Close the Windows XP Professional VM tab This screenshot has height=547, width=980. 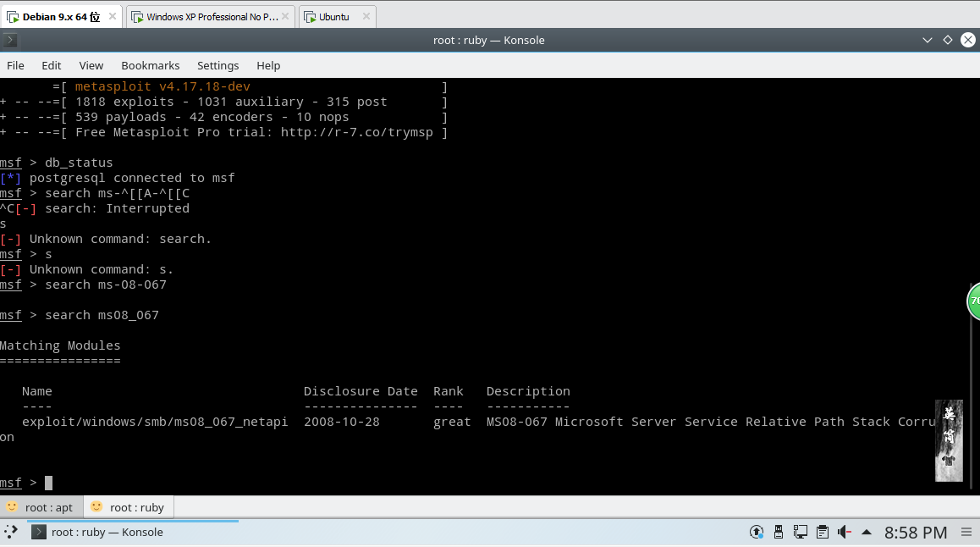point(285,16)
